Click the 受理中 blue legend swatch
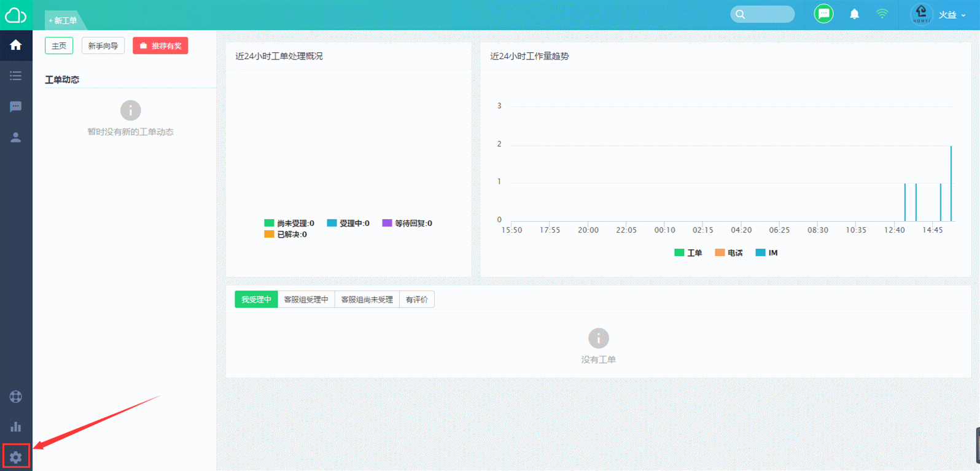 332,223
